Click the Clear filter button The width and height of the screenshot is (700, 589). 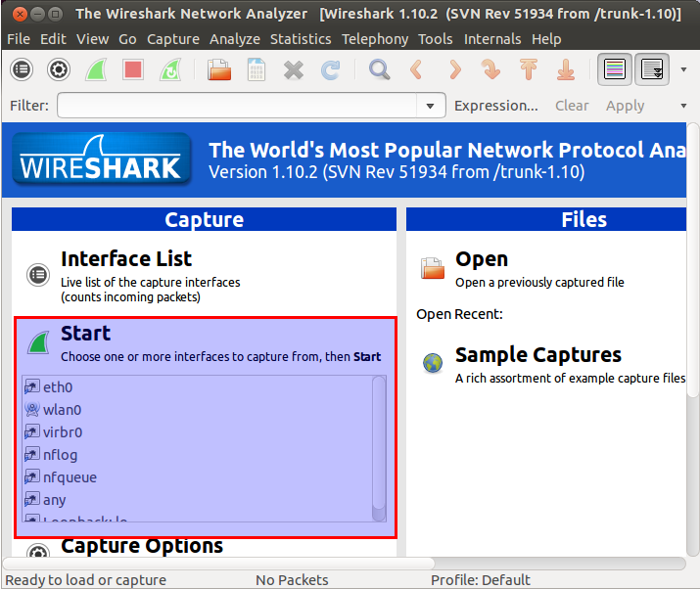pyautogui.click(x=572, y=106)
